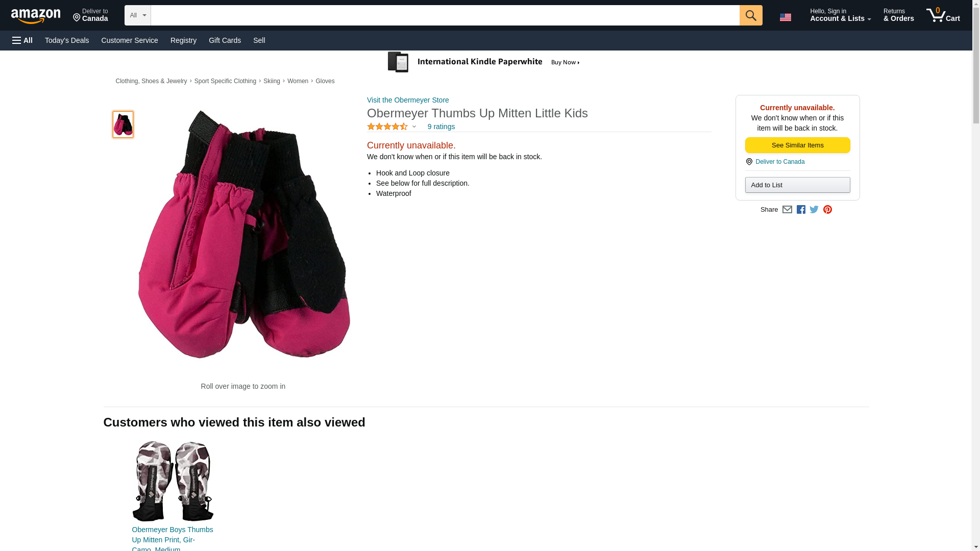
Task: Click the See Similar Items button
Action: click(797, 145)
